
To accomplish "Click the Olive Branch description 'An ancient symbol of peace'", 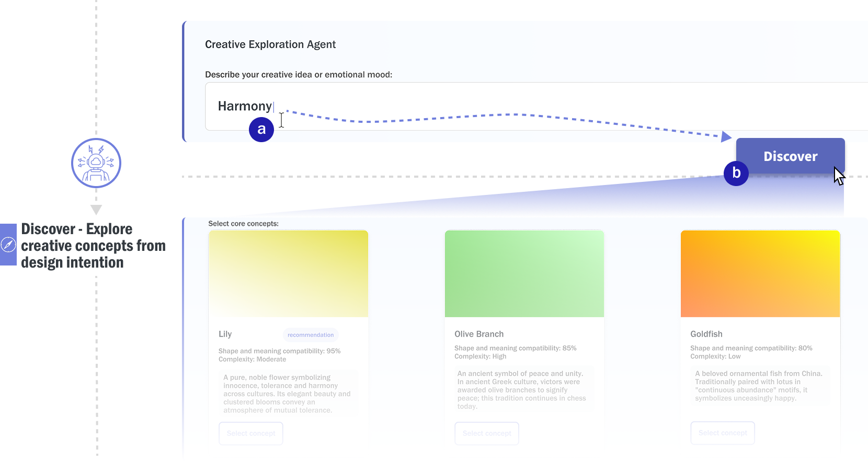I will (x=522, y=390).
